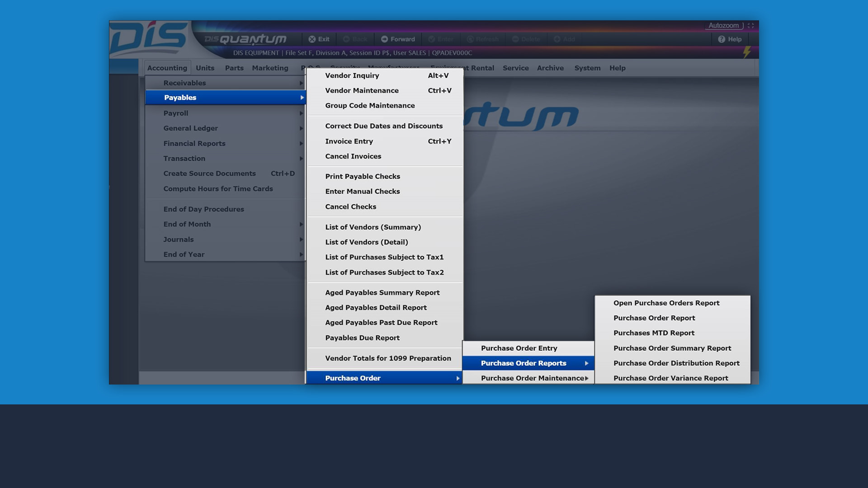Click the Help question mark icon
Screen dimensions: 868x488
[722, 39]
